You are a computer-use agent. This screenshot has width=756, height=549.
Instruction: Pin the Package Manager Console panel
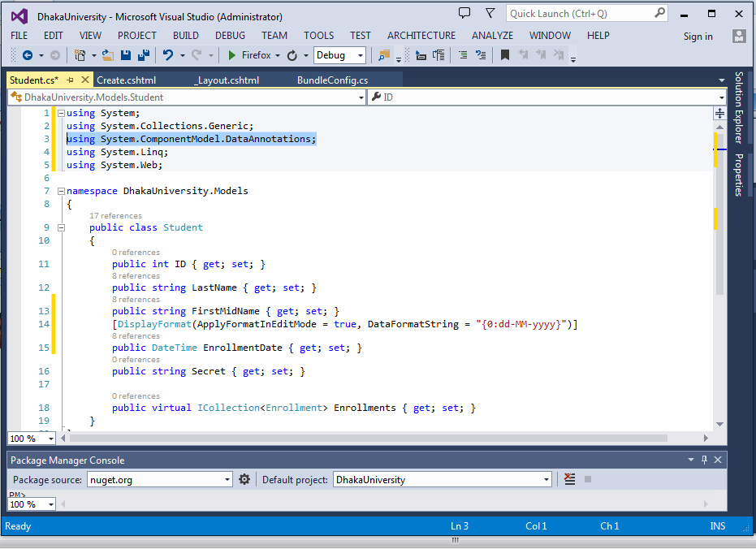703,459
